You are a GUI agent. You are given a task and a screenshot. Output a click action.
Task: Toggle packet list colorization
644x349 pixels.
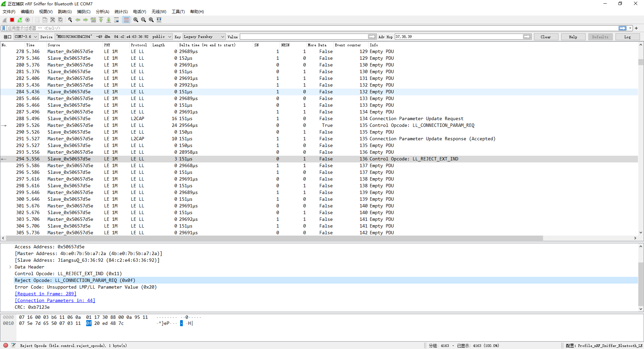(126, 20)
